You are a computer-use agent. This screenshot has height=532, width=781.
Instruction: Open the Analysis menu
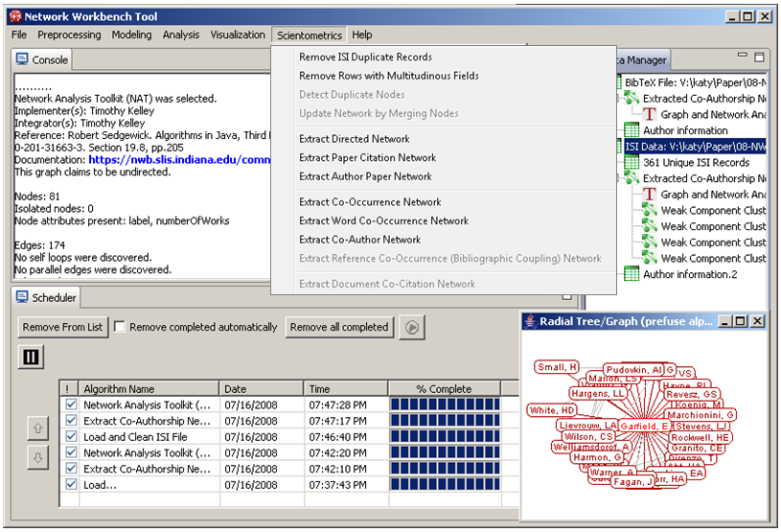point(181,35)
